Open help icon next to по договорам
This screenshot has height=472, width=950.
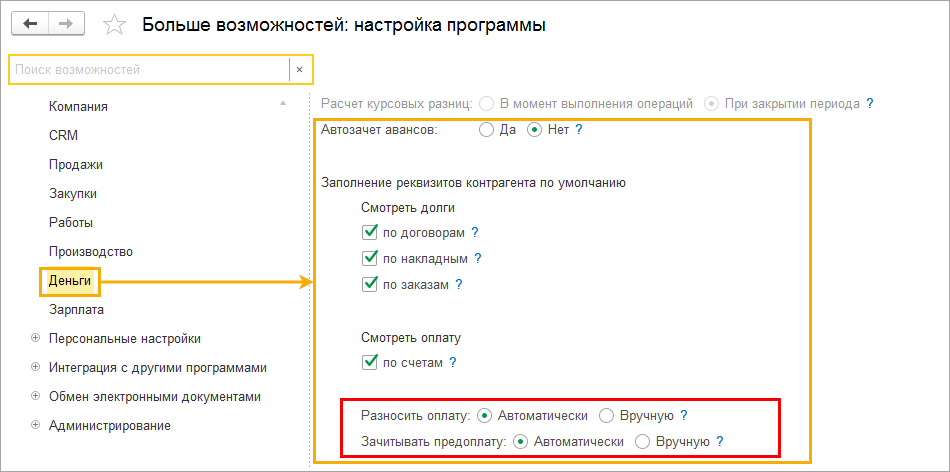coord(475,232)
